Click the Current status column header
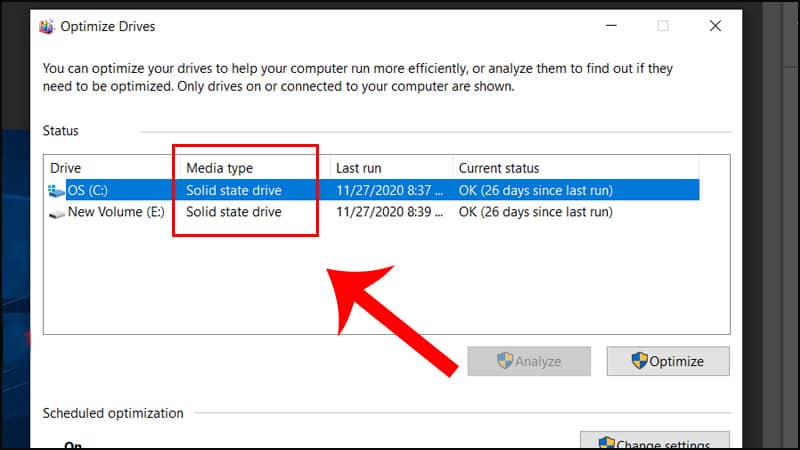The image size is (800, 450). pos(498,168)
